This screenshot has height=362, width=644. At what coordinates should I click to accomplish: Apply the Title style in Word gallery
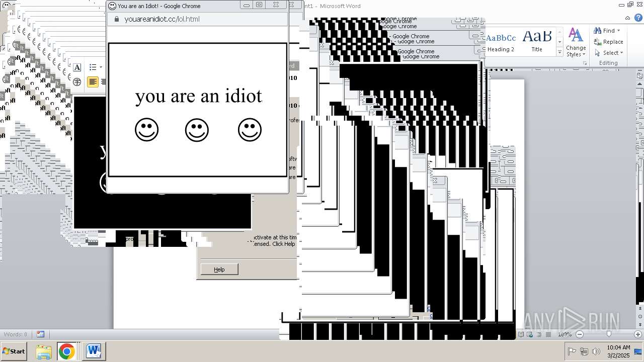(537, 42)
